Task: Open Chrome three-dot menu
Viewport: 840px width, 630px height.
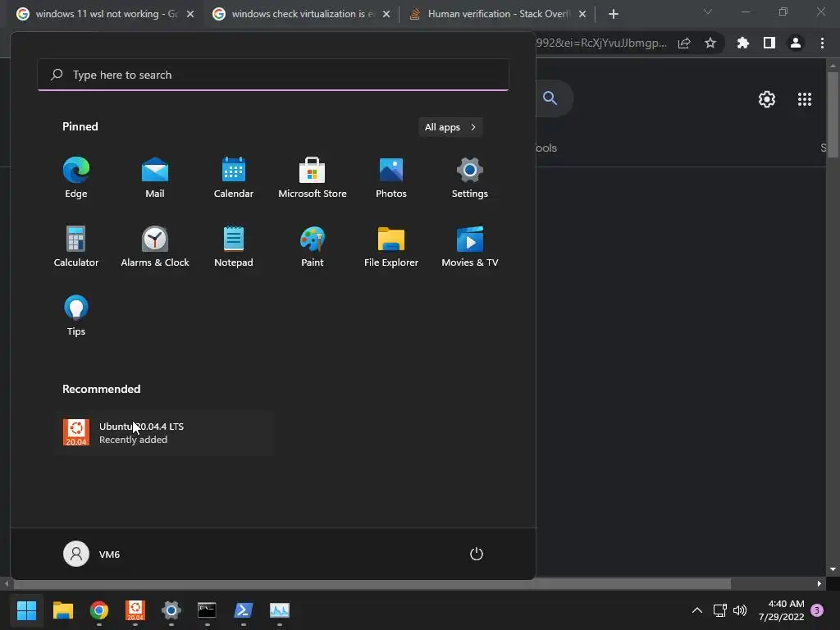Action: coord(822,43)
